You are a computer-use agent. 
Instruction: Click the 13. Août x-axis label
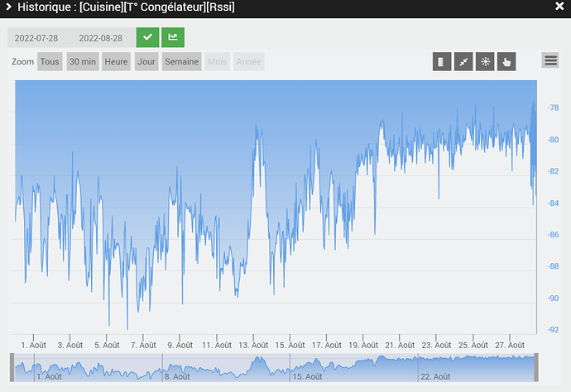[x=253, y=345]
